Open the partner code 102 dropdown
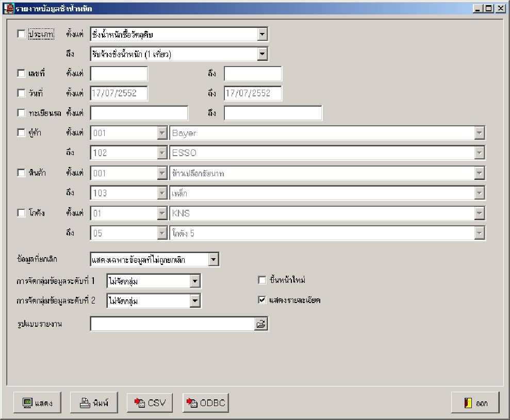510x420 pixels. pyautogui.click(x=162, y=153)
